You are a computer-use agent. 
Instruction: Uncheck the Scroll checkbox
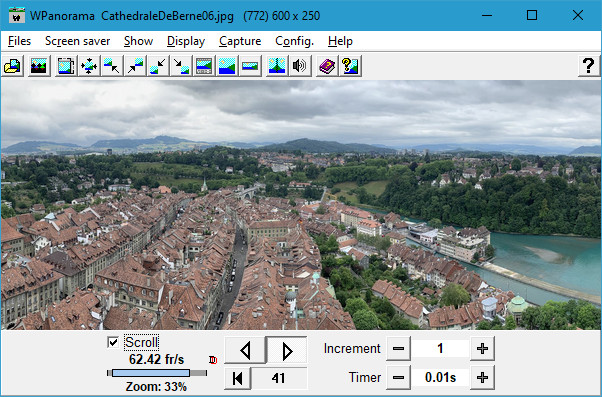tap(113, 342)
